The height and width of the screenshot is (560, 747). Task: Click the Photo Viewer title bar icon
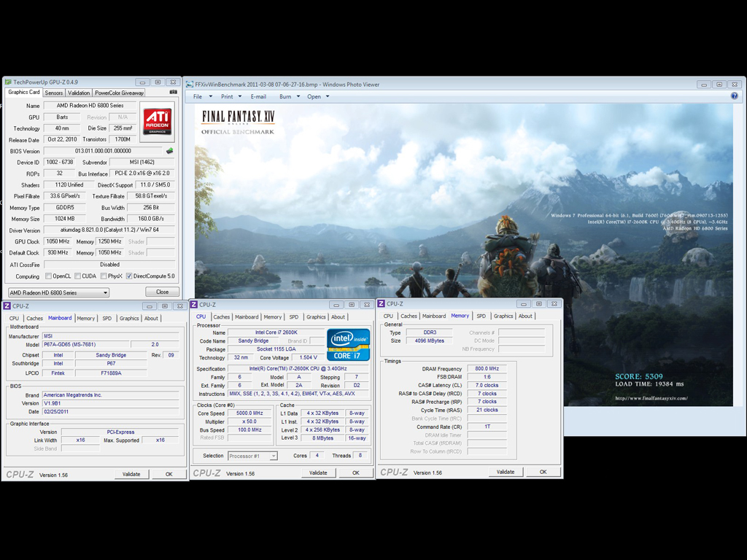tap(189, 85)
